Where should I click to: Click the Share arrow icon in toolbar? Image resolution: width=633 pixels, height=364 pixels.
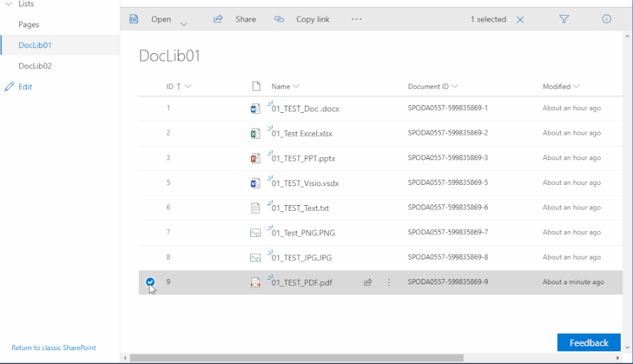pyautogui.click(x=218, y=19)
